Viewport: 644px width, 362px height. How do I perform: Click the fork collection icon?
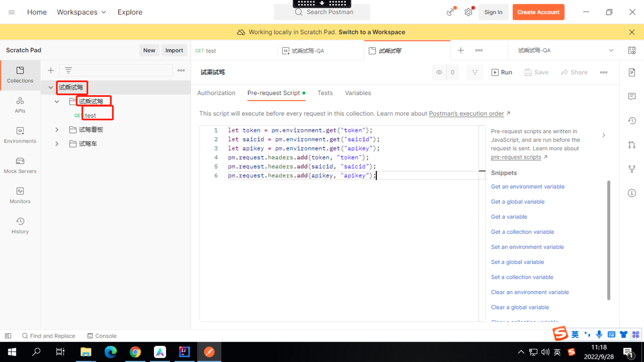click(475, 72)
